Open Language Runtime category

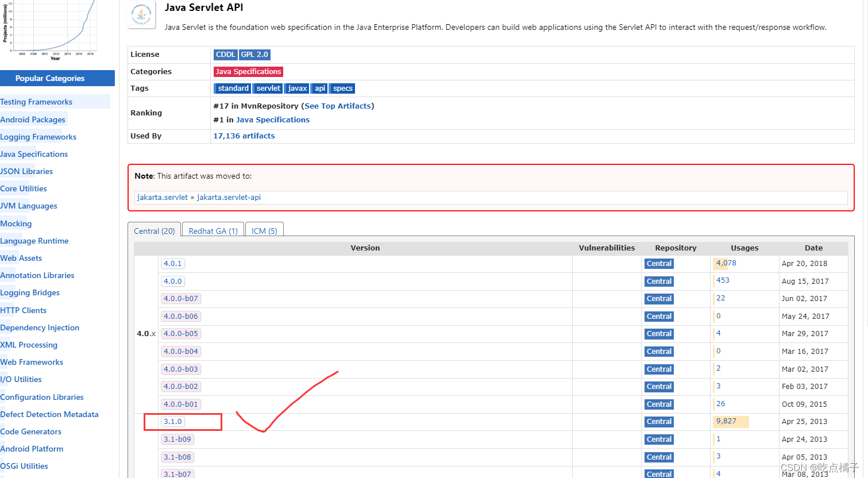(34, 241)
